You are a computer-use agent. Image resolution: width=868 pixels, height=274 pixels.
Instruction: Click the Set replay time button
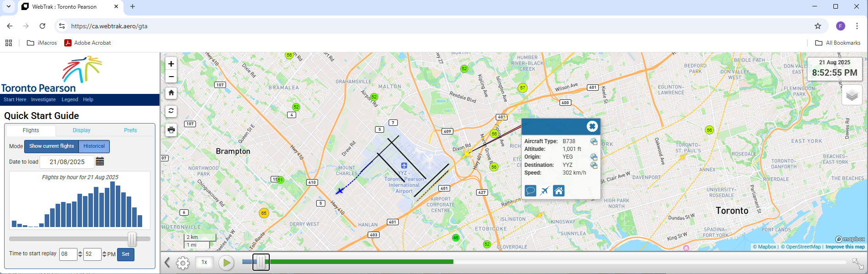pos(126,254)
